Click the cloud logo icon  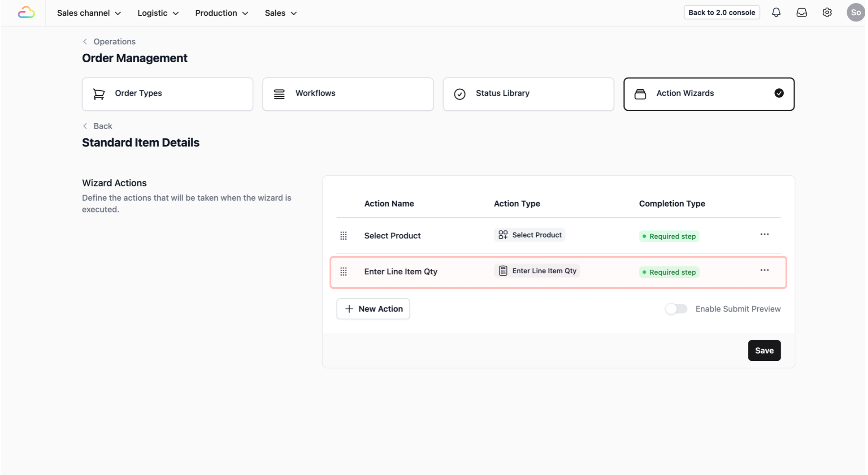click(x=26, y=13)
